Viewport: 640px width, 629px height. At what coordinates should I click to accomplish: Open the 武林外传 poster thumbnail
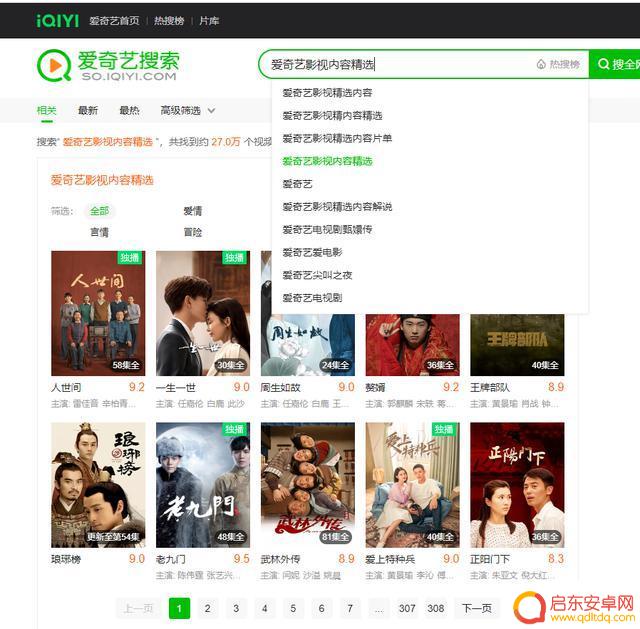308,485
